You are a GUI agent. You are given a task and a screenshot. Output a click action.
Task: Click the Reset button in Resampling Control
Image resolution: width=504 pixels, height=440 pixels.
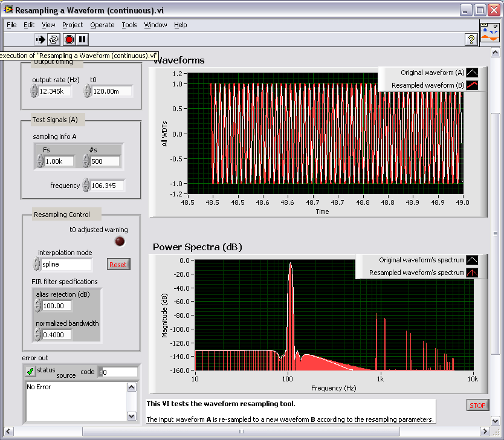pos(118,264)
